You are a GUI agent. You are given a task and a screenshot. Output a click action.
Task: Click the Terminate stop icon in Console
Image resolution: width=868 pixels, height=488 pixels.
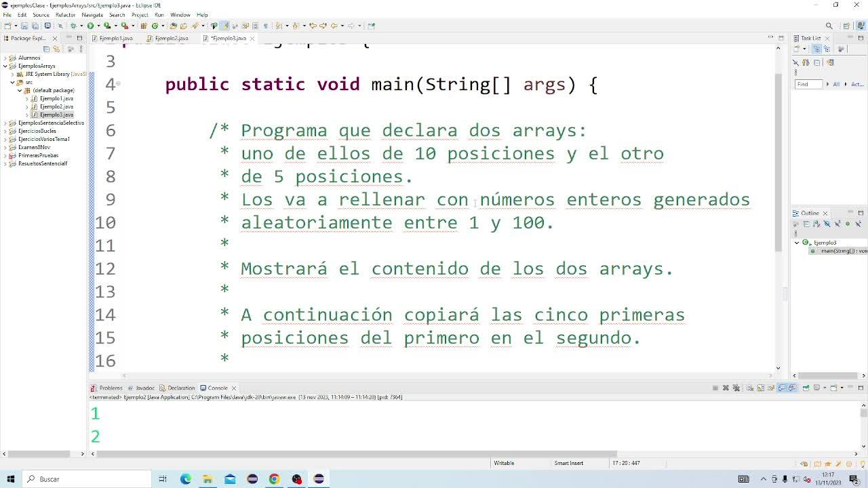pos(715,388)
